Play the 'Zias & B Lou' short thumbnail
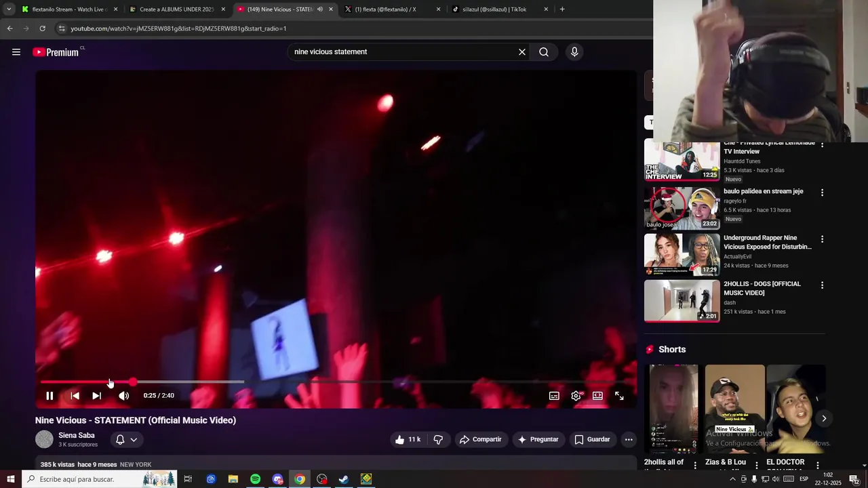868x488 pixels. [734, 409]
